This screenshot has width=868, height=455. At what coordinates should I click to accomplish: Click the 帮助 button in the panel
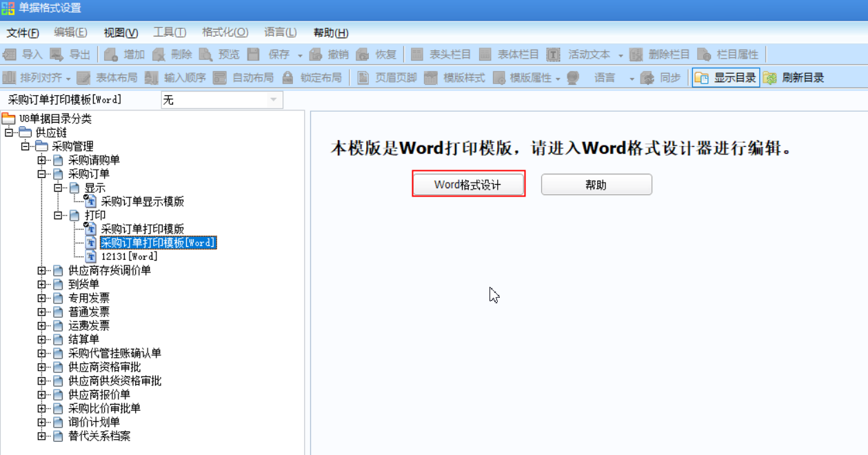[596, 184]
